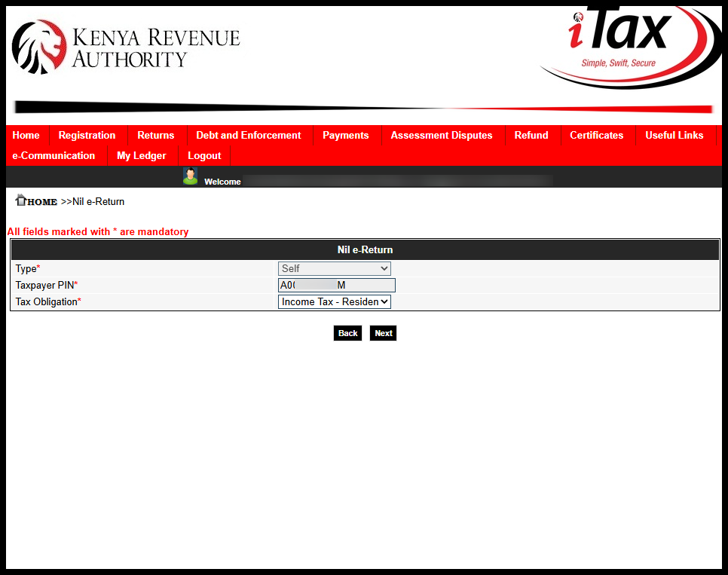
Task: Click the Back button
Action: click(347, 332)
